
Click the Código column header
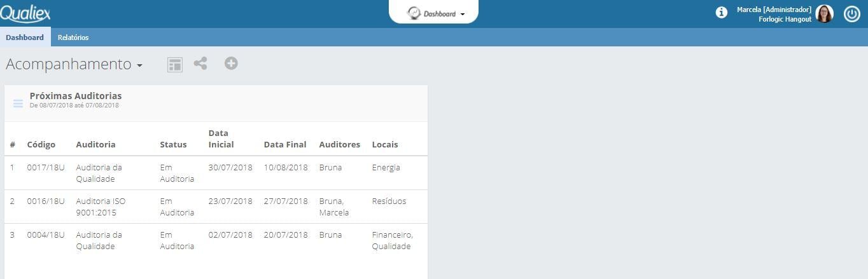pyautogui.click(x=41, y=144)
